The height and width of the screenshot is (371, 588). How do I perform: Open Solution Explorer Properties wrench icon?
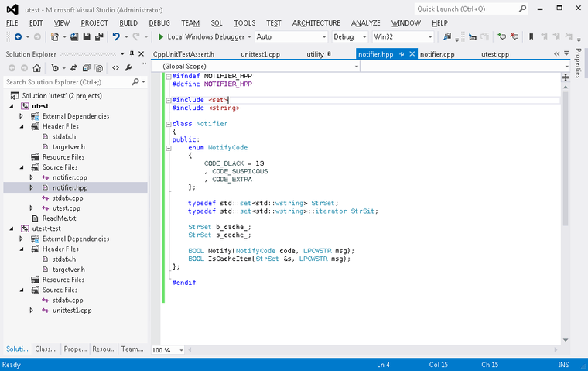pos(128,67)
